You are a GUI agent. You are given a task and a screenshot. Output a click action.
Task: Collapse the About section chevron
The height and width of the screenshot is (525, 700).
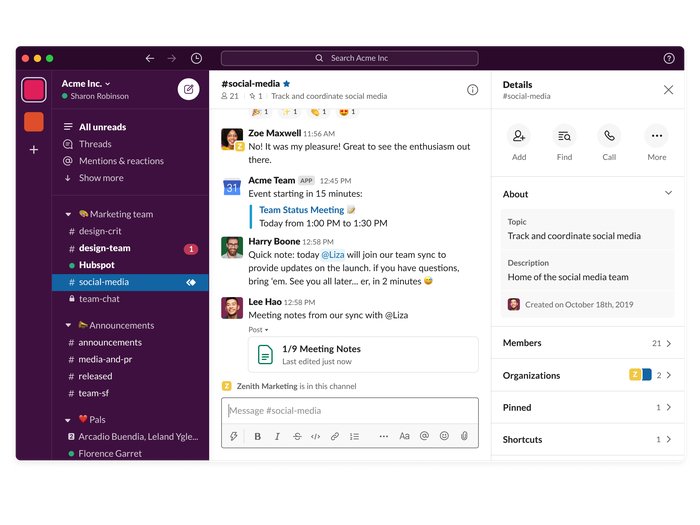668,194
